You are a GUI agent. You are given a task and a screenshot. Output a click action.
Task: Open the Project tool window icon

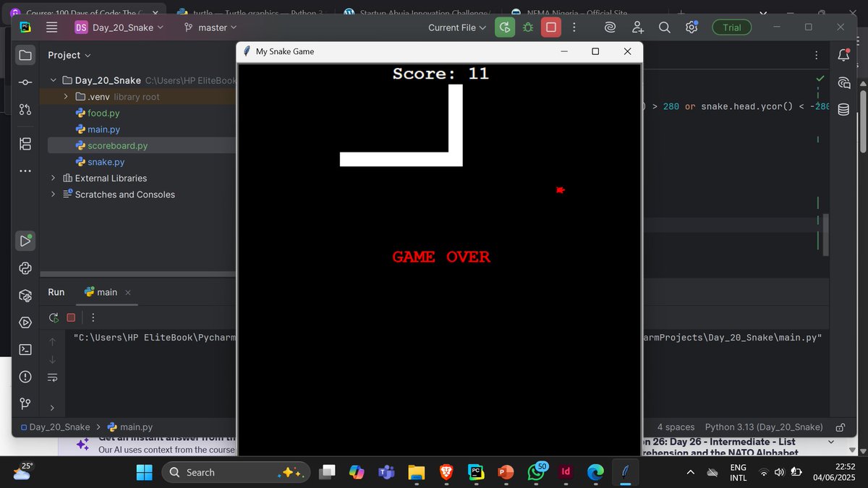(25, 54)
